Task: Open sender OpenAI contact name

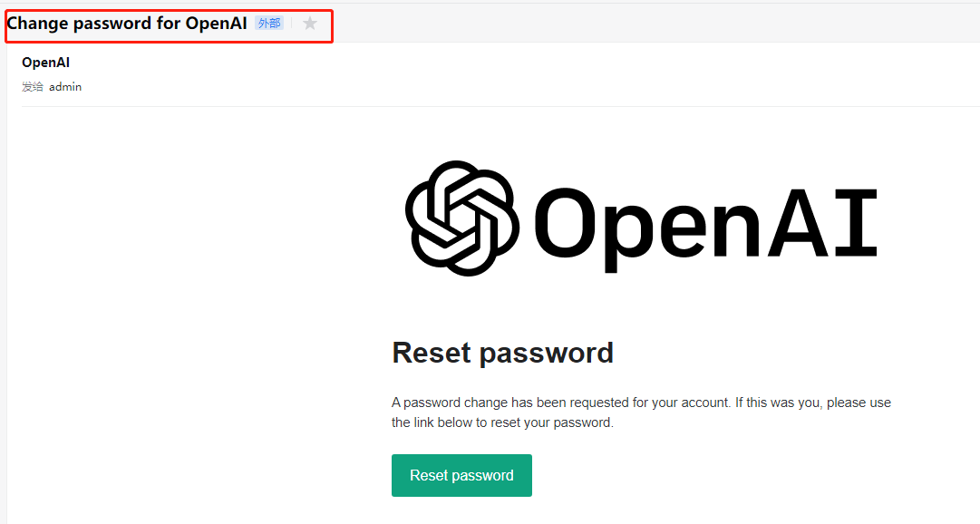Action: pyautogui.click(x=45, y=63)
